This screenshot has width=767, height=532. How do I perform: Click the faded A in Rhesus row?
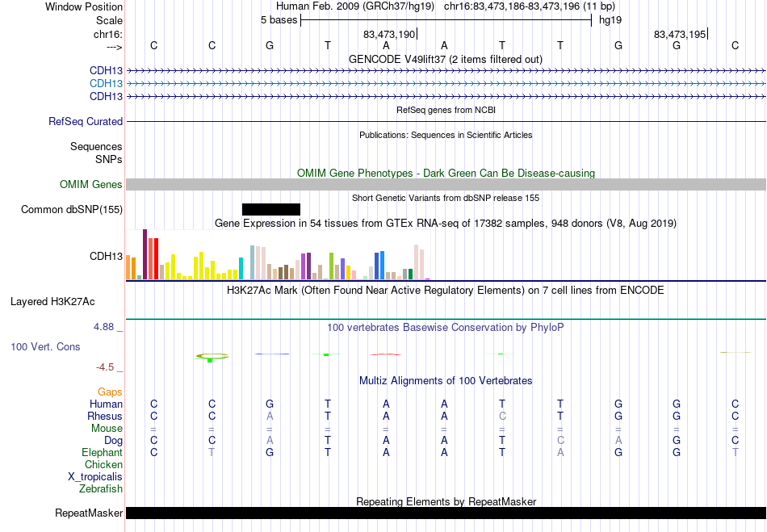pos(270,416)
